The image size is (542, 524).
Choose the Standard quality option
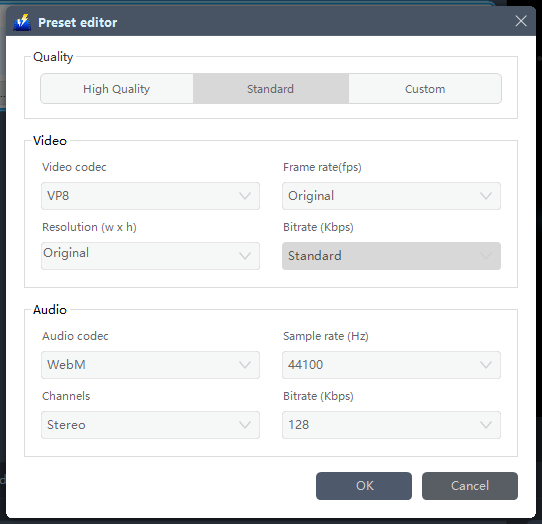click(x=271, y=89)
